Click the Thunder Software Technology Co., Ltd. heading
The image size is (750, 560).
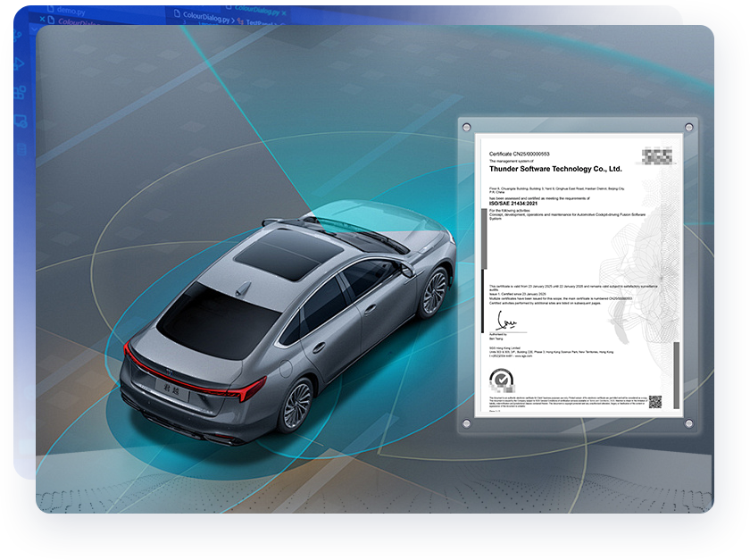point(554,168)
